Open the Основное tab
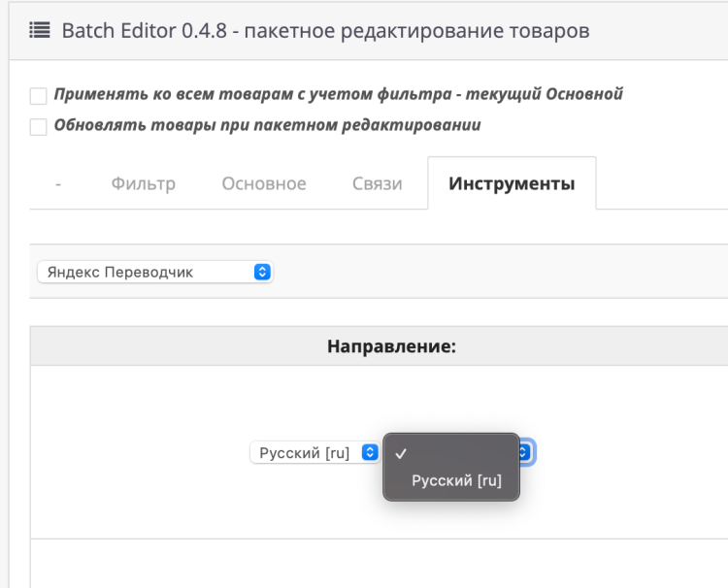This screenshot has width=728, height=588. pos(264,183)
